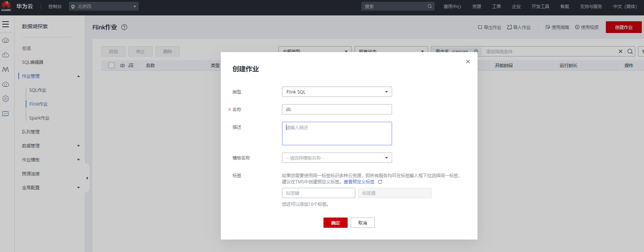
Task: Click the 描述 text area
Action: pyautogui.click(x=337, y=134)
